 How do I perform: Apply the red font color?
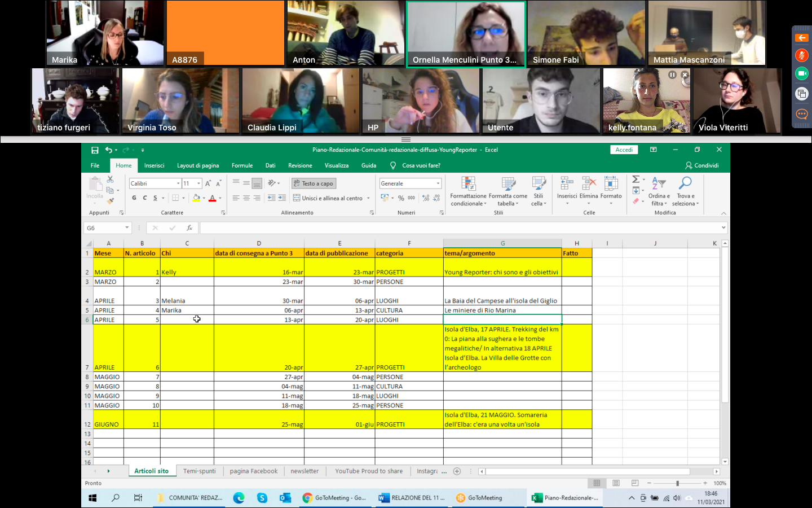[213, 198]
